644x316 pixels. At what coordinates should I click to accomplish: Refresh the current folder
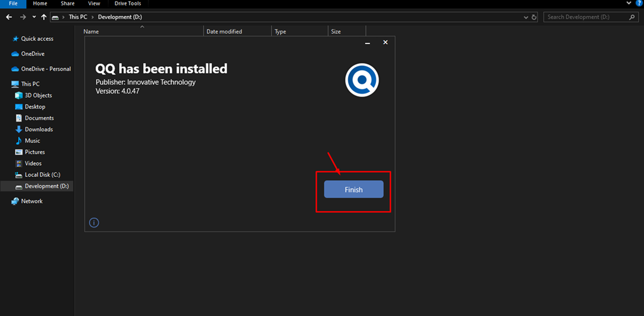(534, 17)
